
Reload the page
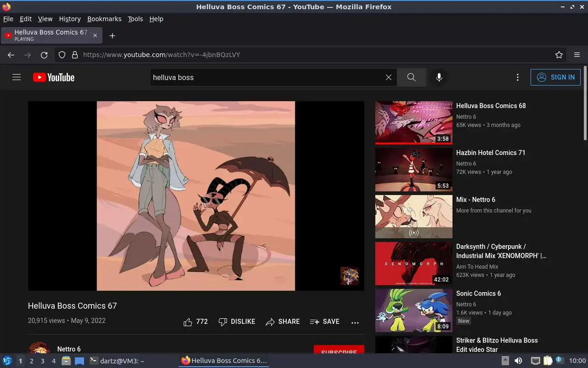pos(44,55)
